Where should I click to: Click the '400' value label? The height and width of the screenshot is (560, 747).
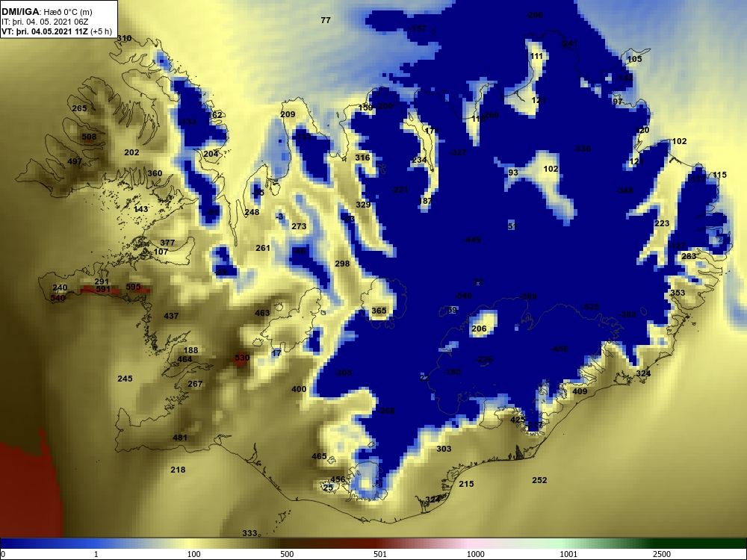click(299, 389)
